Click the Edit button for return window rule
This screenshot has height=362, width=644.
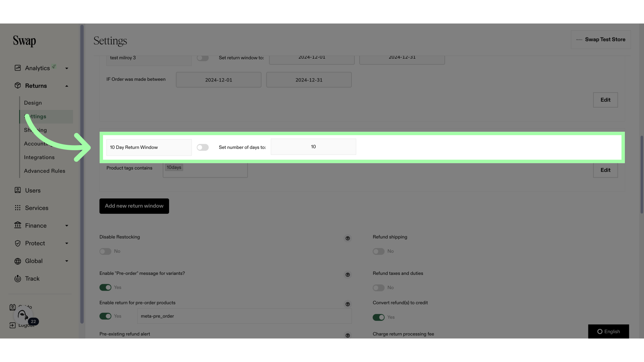click(605, 170)
